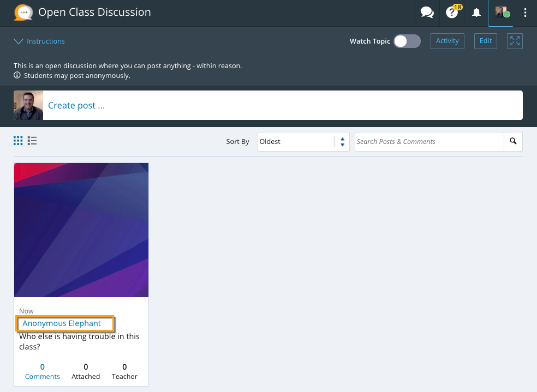The height and width of the screenshot is (392, 537).
Task: Open the vertical three-dot options menu
Action: click(x=525, y=13)
